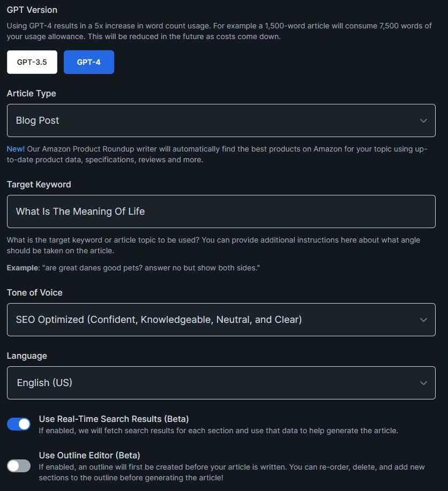The height and width of the screenshot is (491, 448).
Task: Click the chevron arrow in Tone of Voice
Action: click(x=423, y=320)
